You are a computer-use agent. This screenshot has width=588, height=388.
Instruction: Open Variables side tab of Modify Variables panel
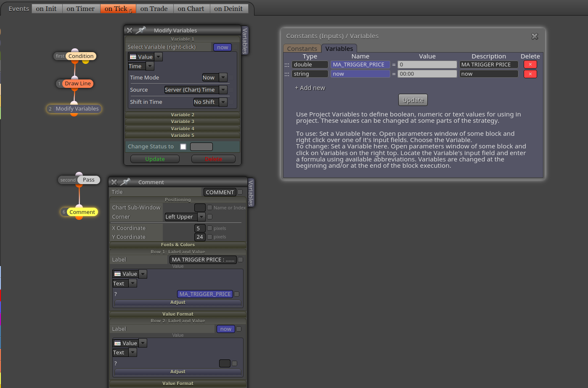click(245, 40)
